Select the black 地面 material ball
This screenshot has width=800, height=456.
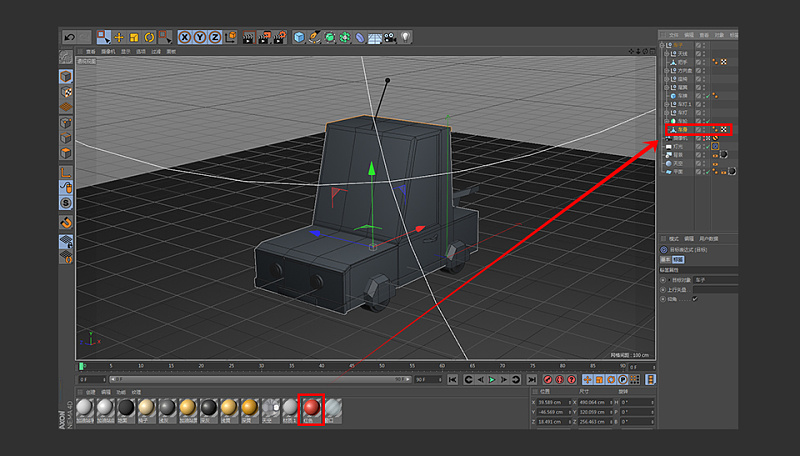[x=126, y=410]
